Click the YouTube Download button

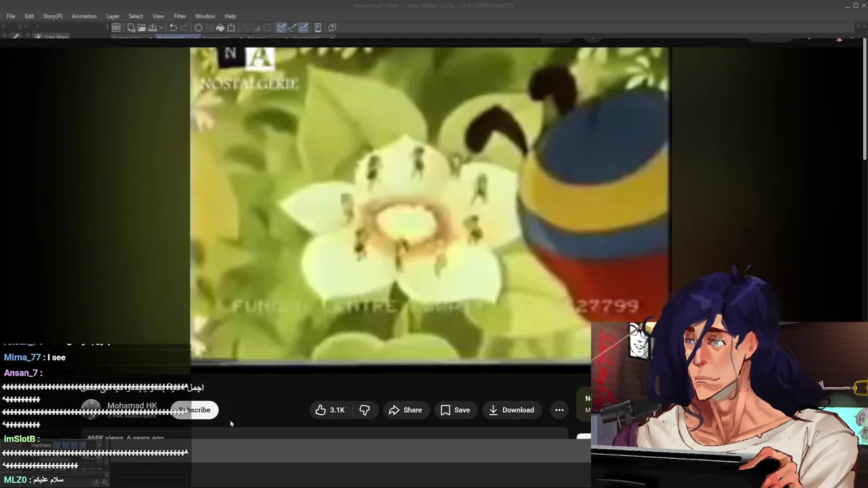point(511,410)
